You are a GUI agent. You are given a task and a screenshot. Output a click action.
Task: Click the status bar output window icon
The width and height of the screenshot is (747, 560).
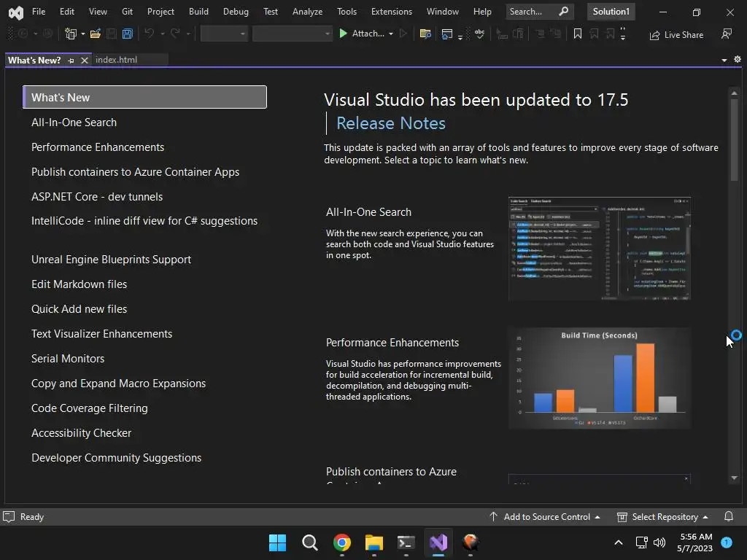pos(9,517)
